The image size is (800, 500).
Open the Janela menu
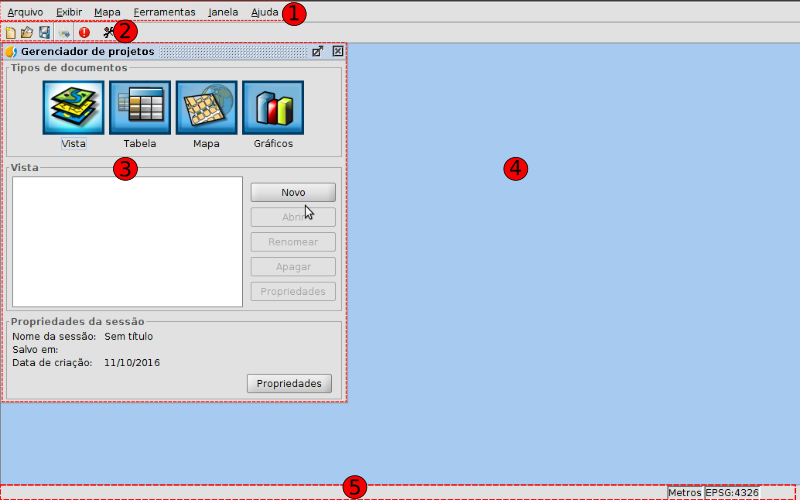(x=223, y=12)
